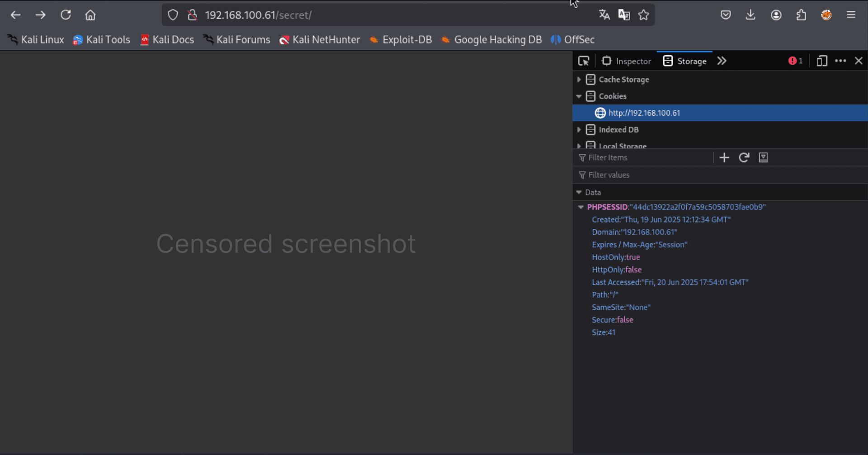Expand the Cache Storage tree node

tap(579, 80)
